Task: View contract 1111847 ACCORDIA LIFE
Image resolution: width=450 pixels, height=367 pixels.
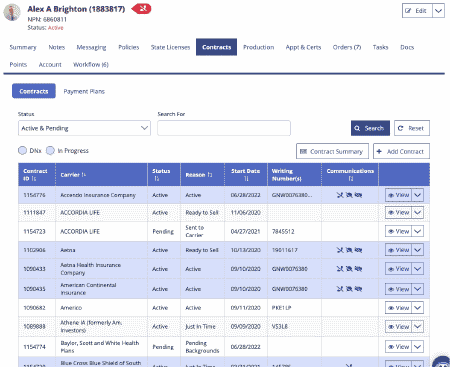Action: (x=398, y=213)
